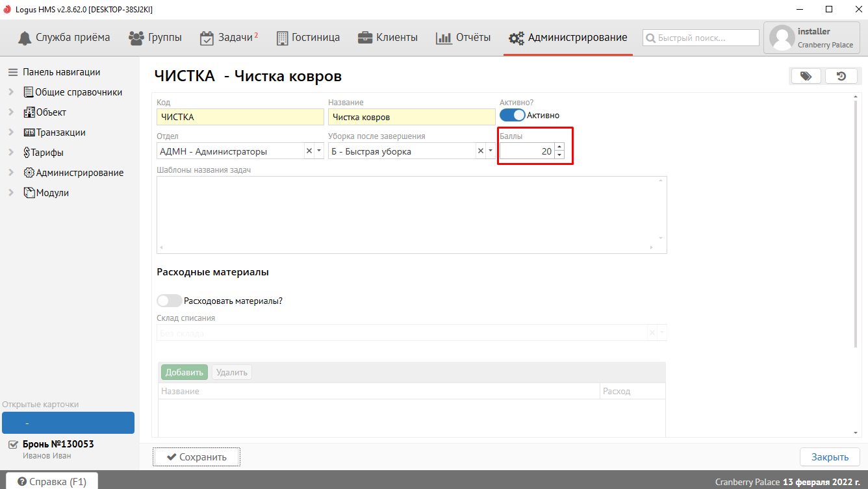Click the installer user avatar
This screenshot has width=868, height=489.
(781, 38)
